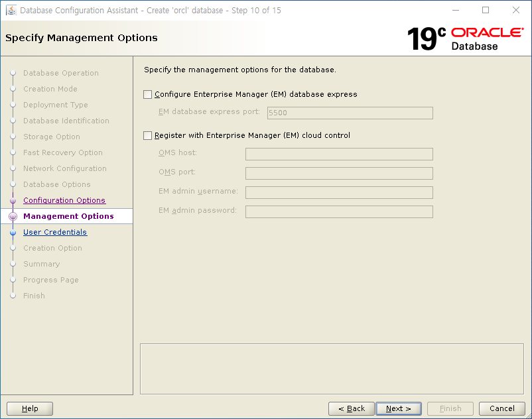The height and width of the screenshot is (419, 532).
Task: Click the Configuration Options step bullet icon
Action: tap(13, 201)
